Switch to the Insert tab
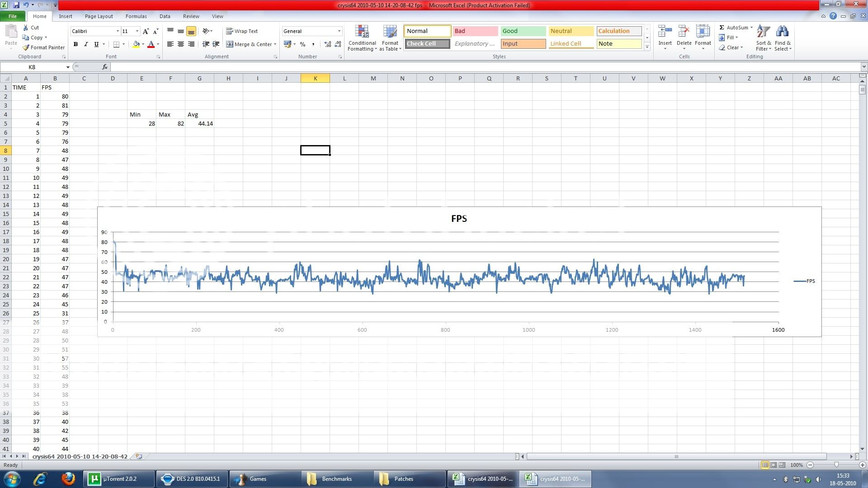Image resolution: width=868 pixels, height=488 pixels. coord(66,16)
